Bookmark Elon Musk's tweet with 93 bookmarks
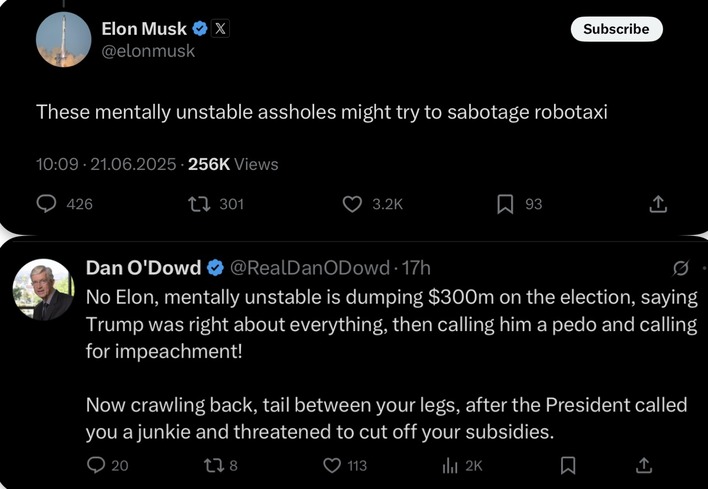This screenshot has width=708, height=489. [506, 204]
